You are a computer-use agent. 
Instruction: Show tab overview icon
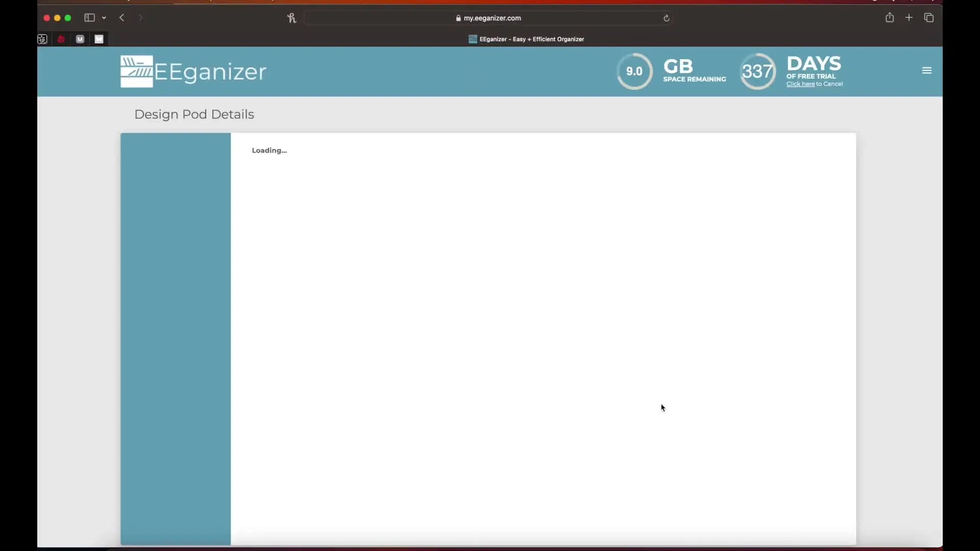[929, 18]
